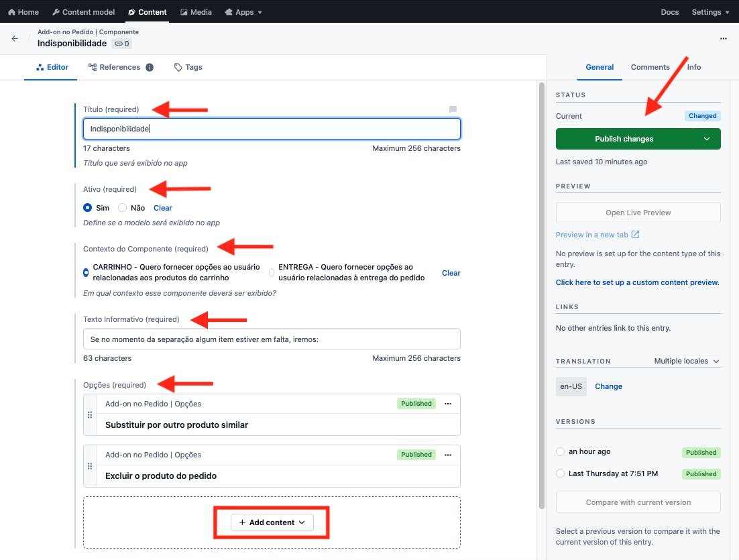Click the links count icon beside the title
739x560 pixels.
pyautogui.click(x=121, y=44)
